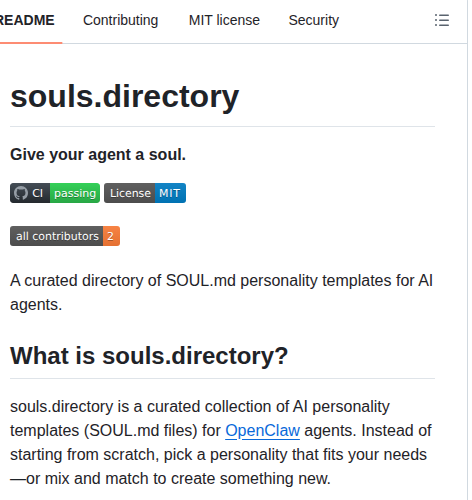
Task: Click the 'What is souls.directory?' heading
Action: point(149,356)
